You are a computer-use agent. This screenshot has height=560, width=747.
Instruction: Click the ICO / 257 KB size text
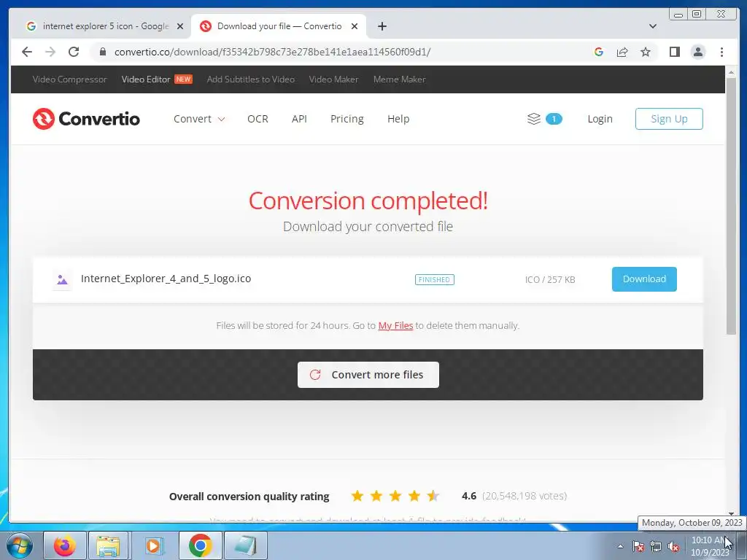pyautogui.click(x=550, y=279)
